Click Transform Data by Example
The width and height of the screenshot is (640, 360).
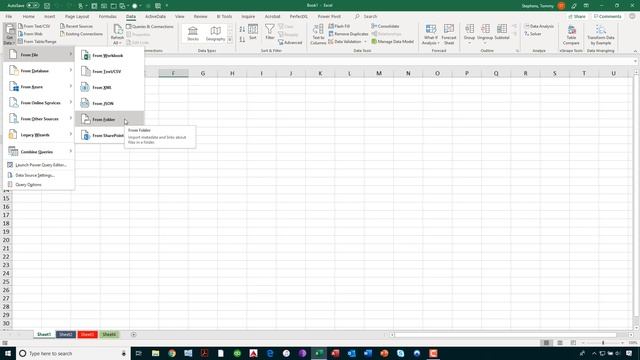pyautogui.click(x=600, y=35)
